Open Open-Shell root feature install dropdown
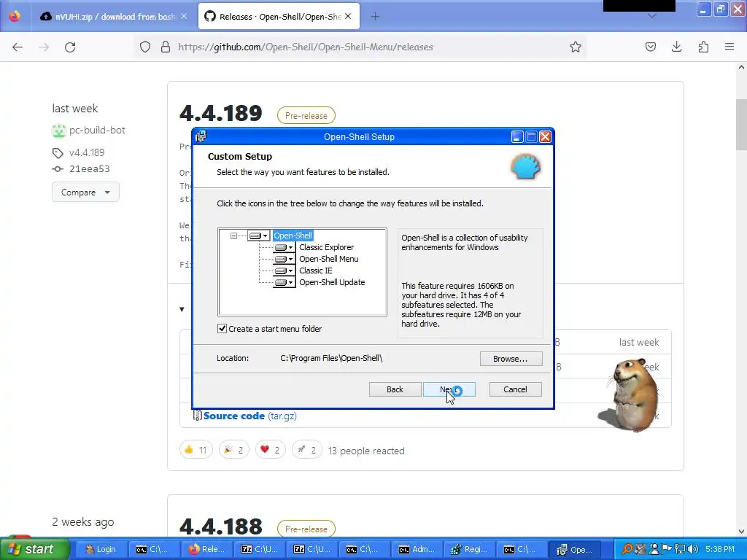This screenshot has height=560, width=747. [x=259, y=236]
